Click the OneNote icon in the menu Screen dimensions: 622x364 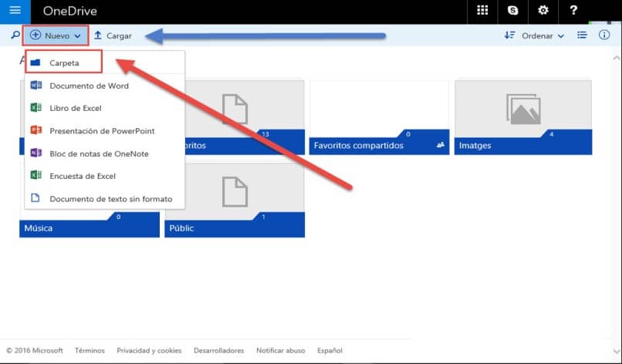36,153
